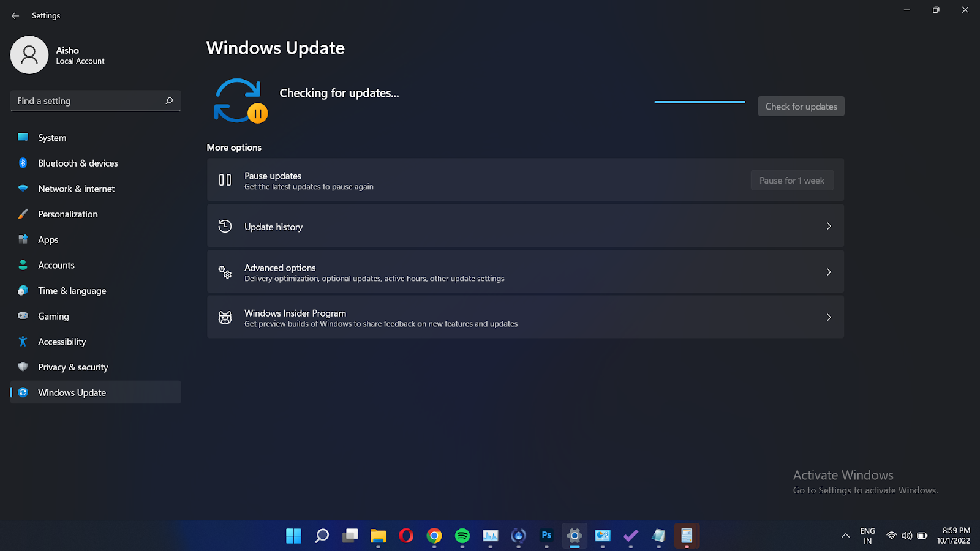Viewport: 980px width, 551px height.
Task: Open the Windows Insider Program page
Action: 526,317
